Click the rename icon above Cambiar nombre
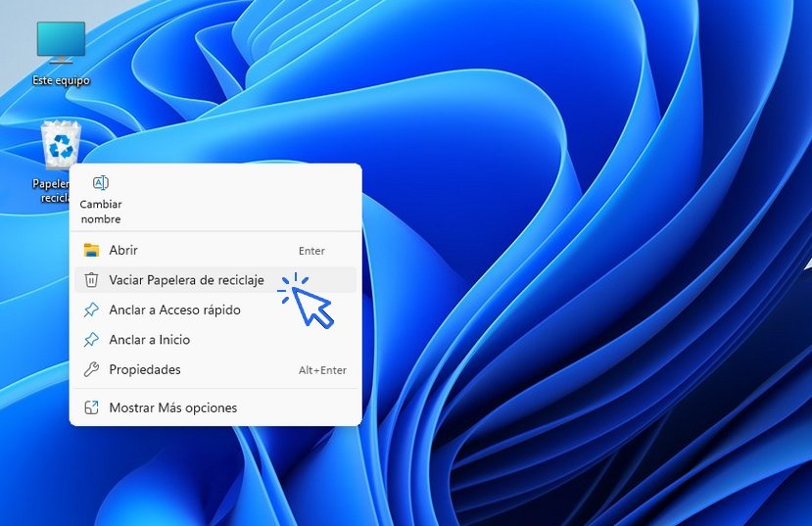 pos(100,183)
